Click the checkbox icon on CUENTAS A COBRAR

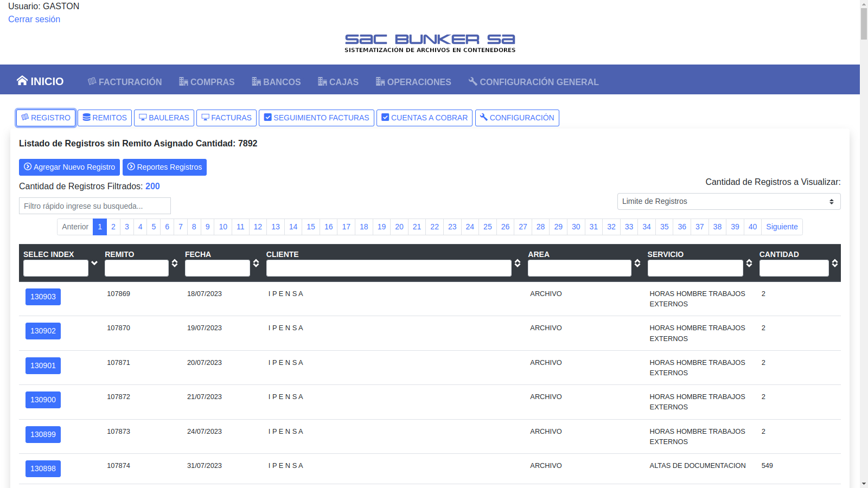click(385, 117)
